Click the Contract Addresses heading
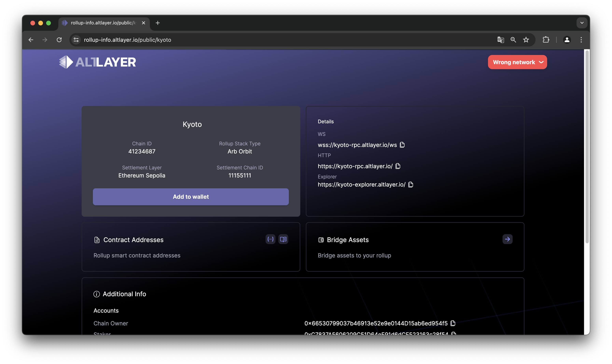Viewport: 612px width, 364px height. tap(133, 240)
